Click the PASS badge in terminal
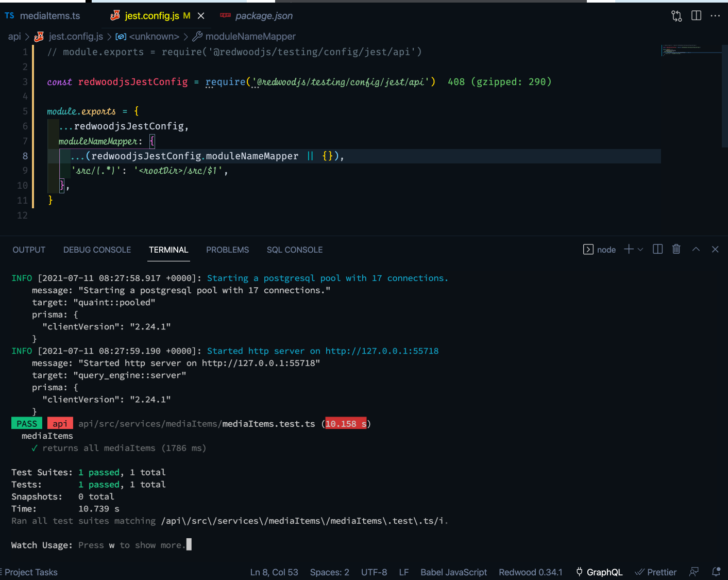 pos(27,424)
